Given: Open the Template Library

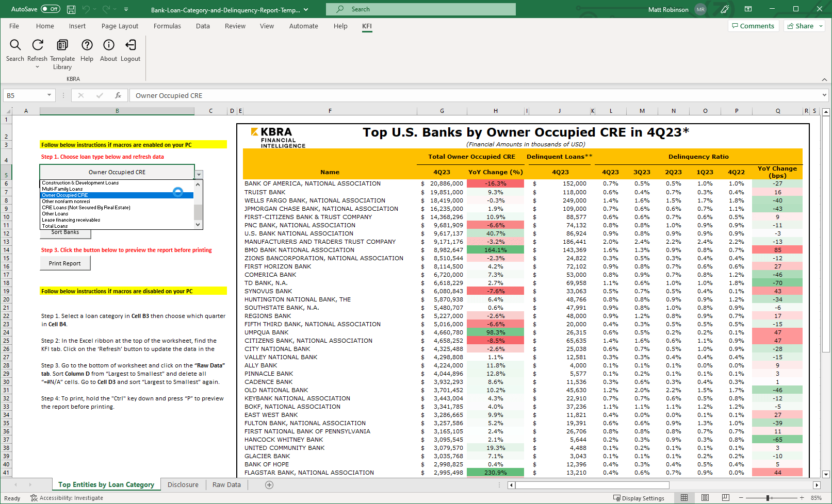Looking at the screenshot, I should point(62,45).
